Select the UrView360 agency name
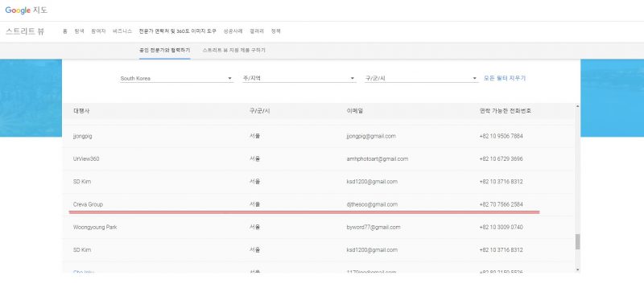The image size is (644, 296). point(86,159)
